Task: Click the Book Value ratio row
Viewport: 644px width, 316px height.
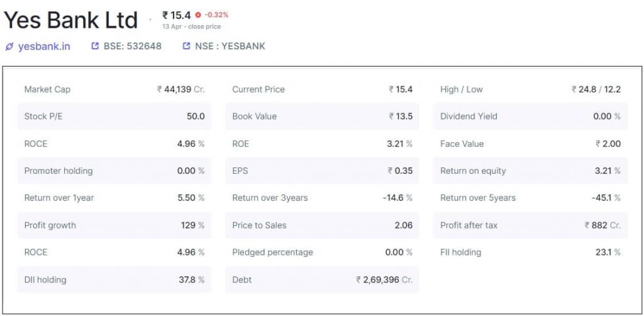Action: (322, 116)
